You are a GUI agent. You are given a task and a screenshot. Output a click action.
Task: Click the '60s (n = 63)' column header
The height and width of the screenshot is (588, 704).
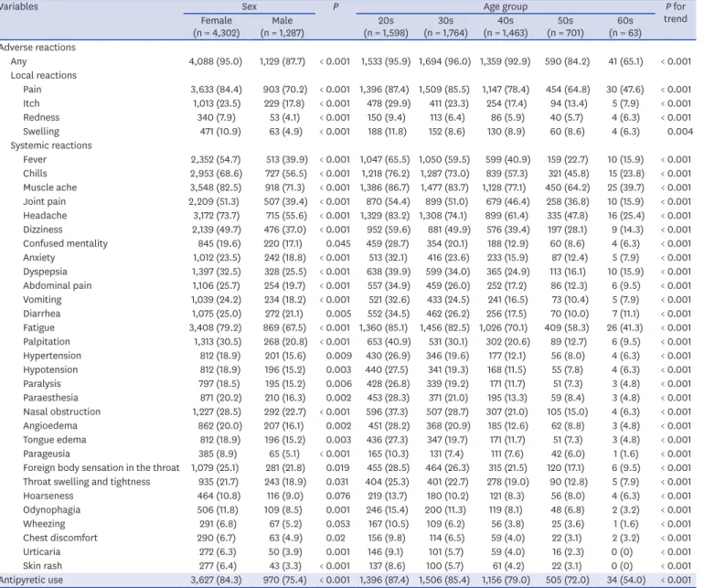tap(625, 27)
